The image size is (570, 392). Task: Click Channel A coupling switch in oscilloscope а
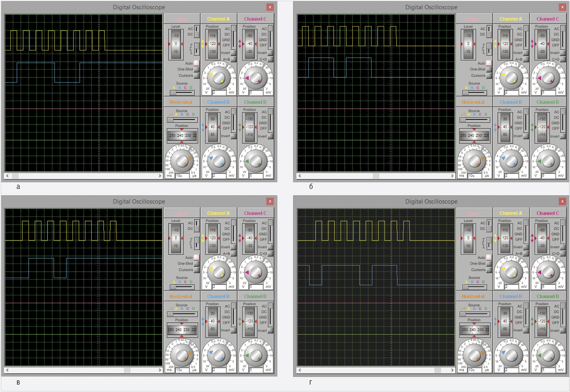coord(233,37)
